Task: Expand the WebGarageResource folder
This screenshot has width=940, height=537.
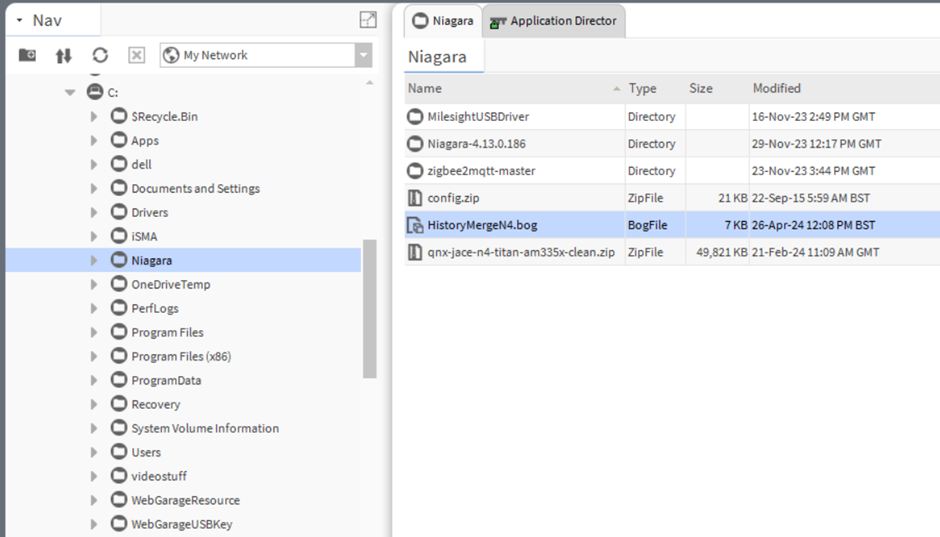Action: pyautogui.click(x=95, y=500)
